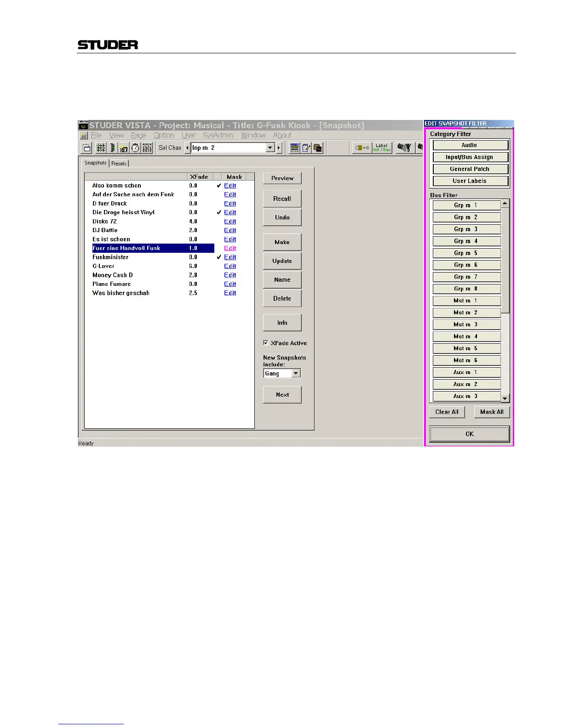Image resolution: width=563 pixels, height=728 pixels.
Task: Toggle Grp m 1 bus filter
Action: pyautogui.click(x=466, y=205)
